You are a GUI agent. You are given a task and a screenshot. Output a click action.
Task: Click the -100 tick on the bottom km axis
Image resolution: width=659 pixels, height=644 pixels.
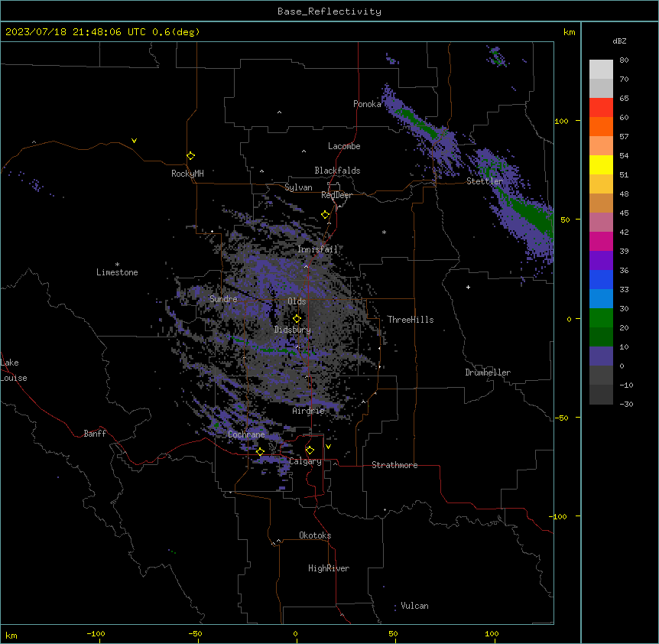(96, 633)
